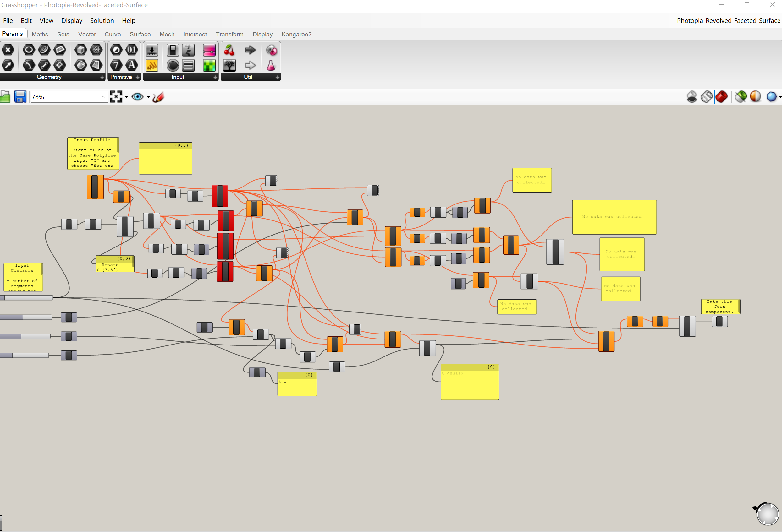Select the "Input Profile" yellow panel

[x=93, y=153]
